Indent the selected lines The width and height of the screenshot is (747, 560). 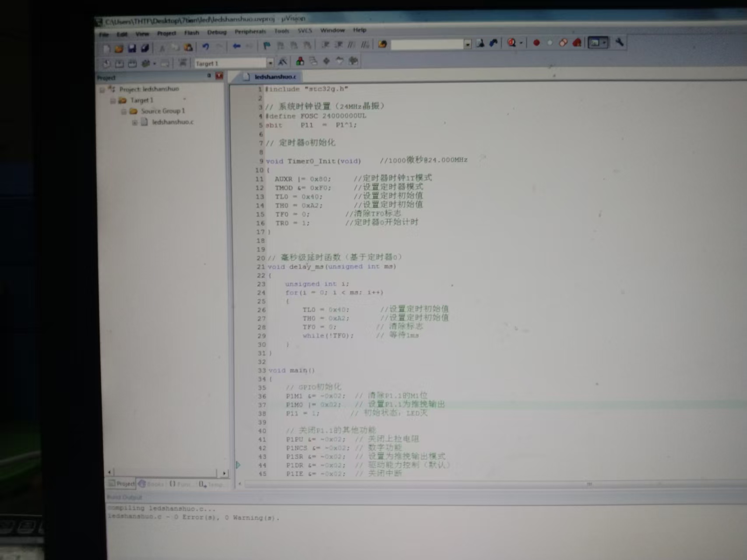pos(325,45)
